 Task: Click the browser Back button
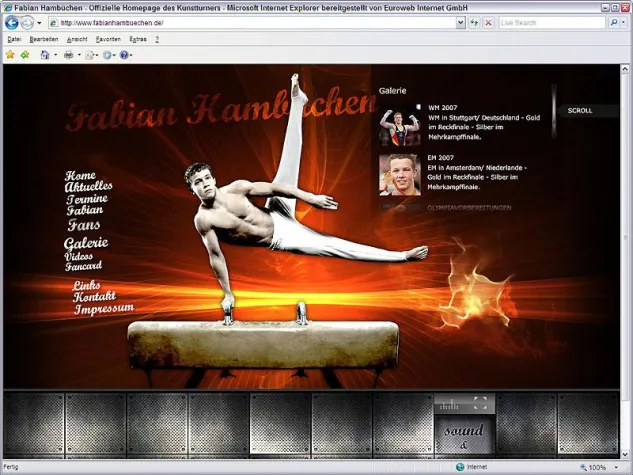[x=12, y=22]
